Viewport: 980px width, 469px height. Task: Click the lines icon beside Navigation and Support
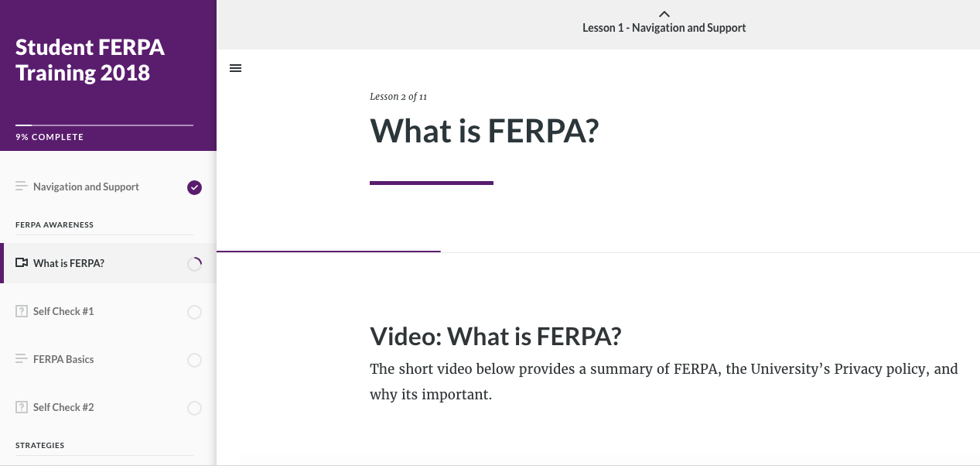pyautogui.click(x=22, y=187)
